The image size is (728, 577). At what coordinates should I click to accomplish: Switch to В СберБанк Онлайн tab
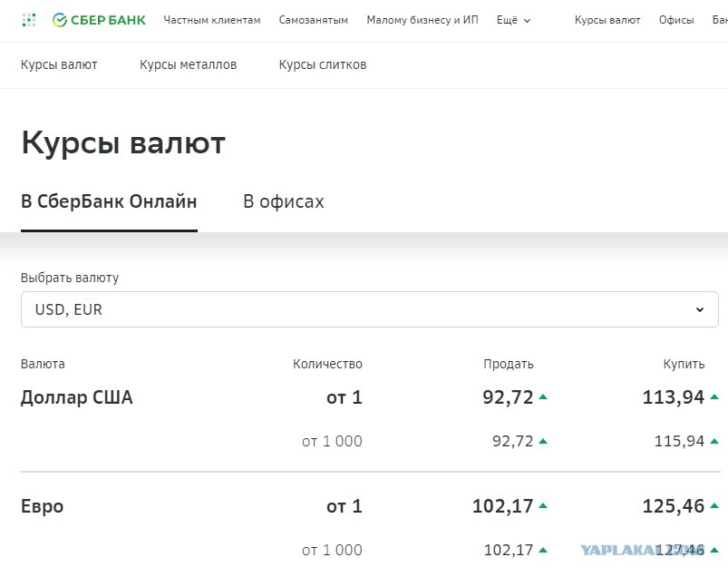coord(109,201)
